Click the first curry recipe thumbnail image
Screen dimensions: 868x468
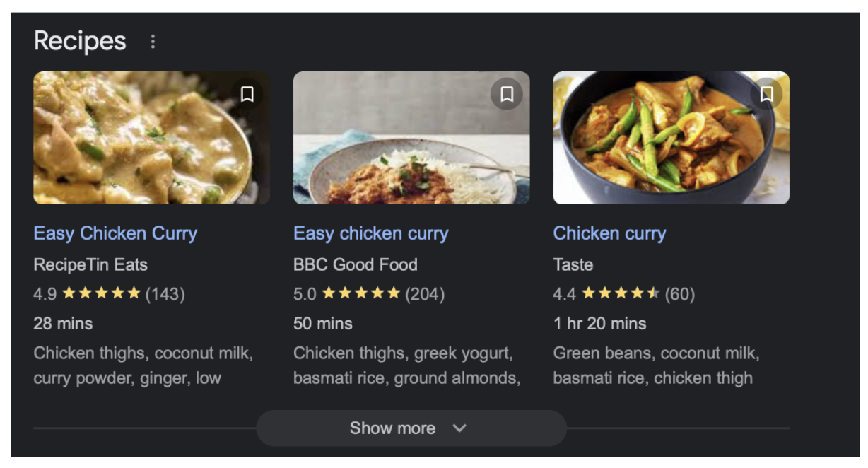pos(151,136)
